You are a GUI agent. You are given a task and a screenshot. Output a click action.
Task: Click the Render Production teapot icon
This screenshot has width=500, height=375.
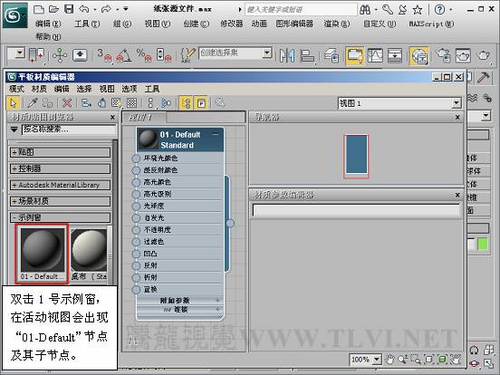[x=483, y=55]
